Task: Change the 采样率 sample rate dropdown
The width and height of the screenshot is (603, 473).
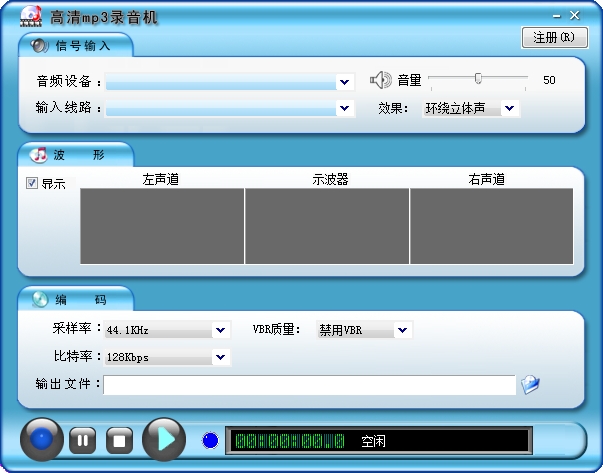Action: click(x=220, y=330)
